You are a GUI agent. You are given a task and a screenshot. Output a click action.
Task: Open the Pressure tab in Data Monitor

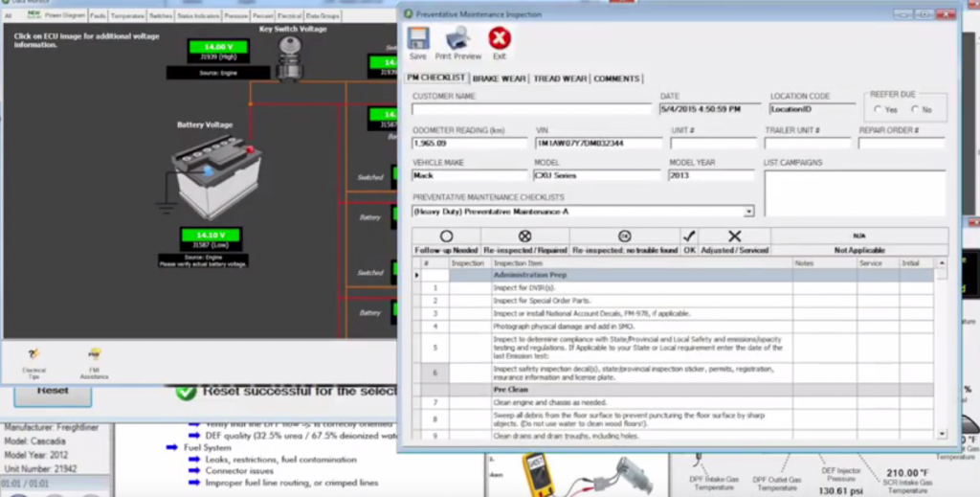(235, 15)
